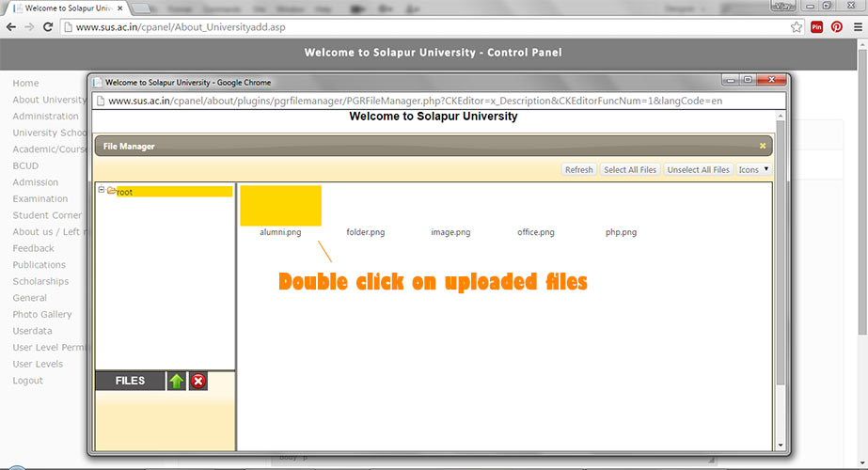
Task: Click the FILES panel header
Action: tap(130, 381)
